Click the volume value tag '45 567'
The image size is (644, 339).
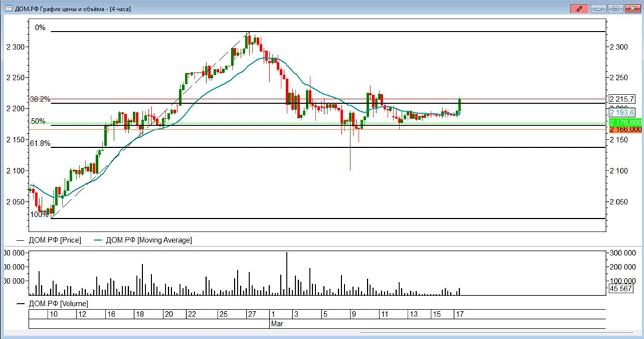[621, 289]
